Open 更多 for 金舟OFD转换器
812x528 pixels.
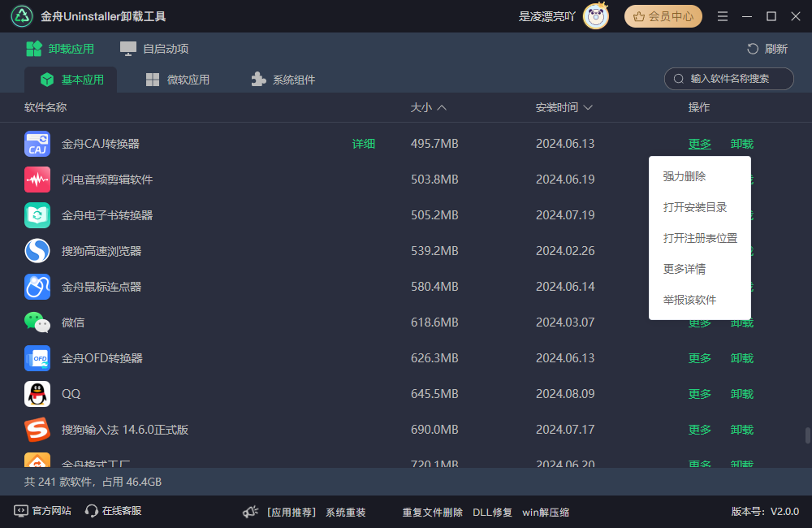(x=700, y=358)
